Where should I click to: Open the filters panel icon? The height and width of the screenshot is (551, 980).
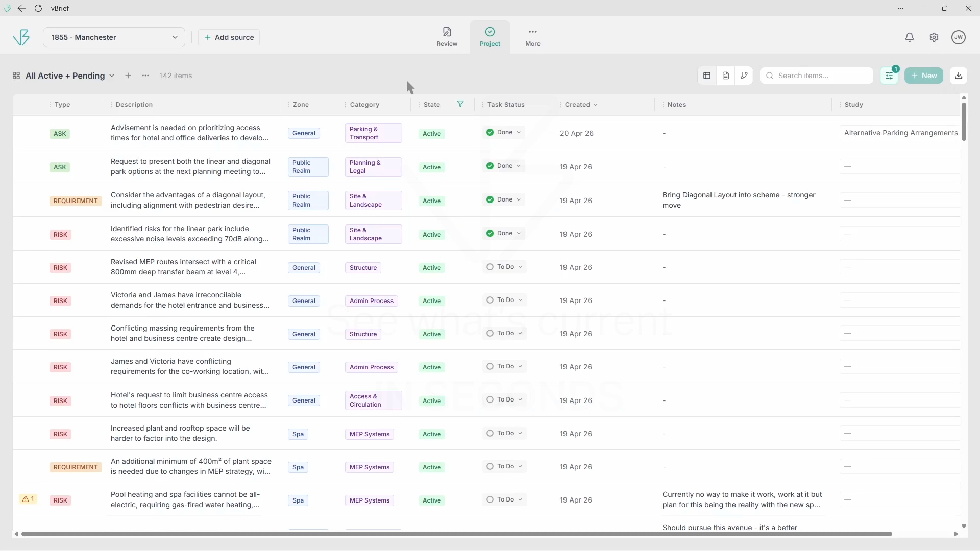pos(889,76)
